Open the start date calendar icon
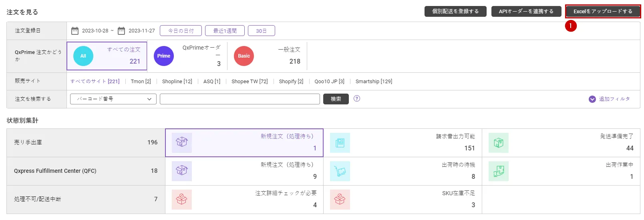 75,31
